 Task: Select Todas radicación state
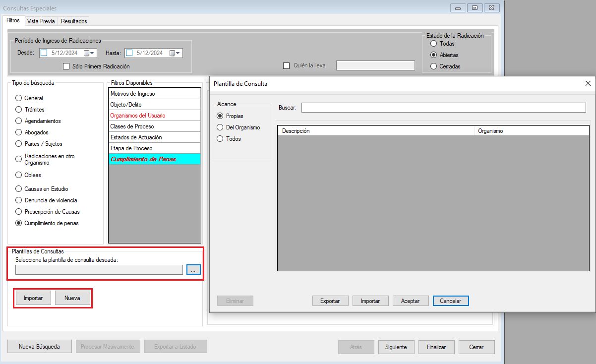434,44
